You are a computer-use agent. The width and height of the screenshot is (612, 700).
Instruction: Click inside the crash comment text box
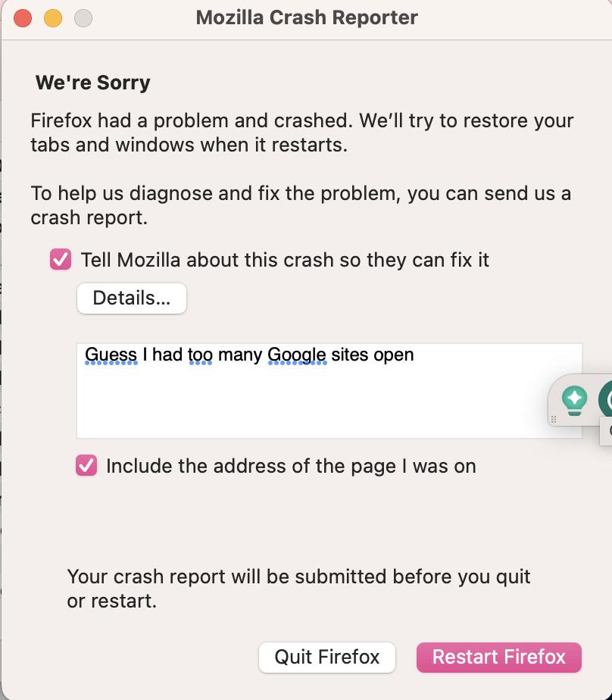(329, 391)
